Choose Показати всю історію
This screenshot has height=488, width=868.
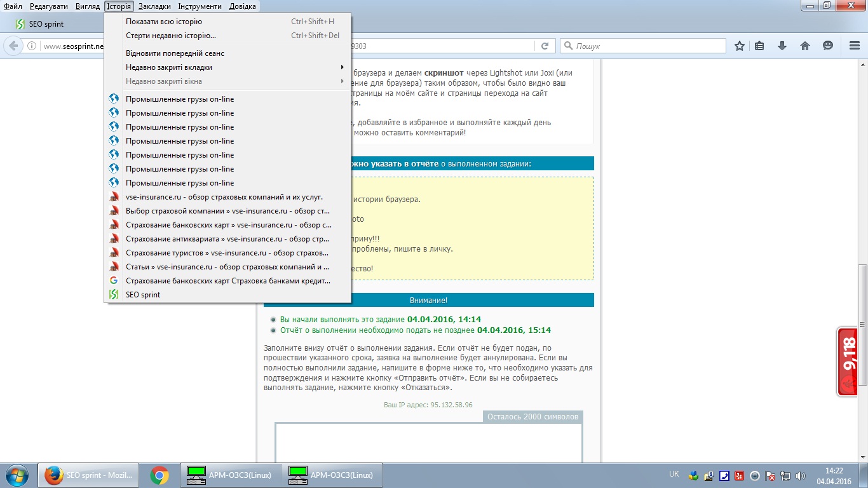[x=228, y=22]
